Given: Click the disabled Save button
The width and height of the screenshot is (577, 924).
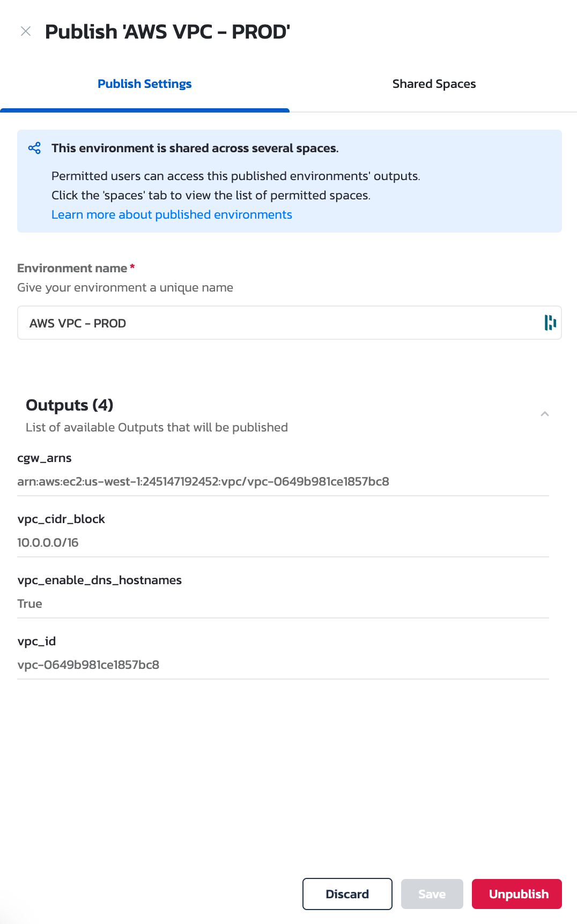Looking at the screenshot, I should click(x=432, y=894).
